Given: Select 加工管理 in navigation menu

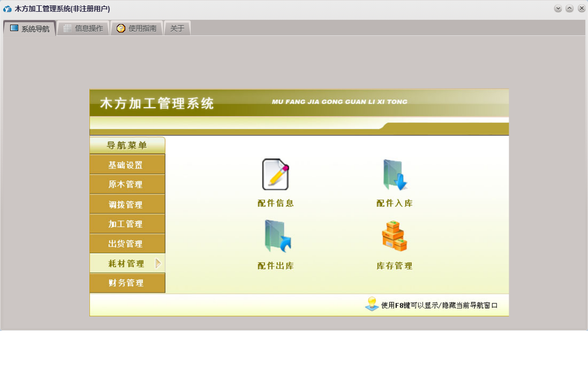Looking at the screenshot, I should [127, 224].
